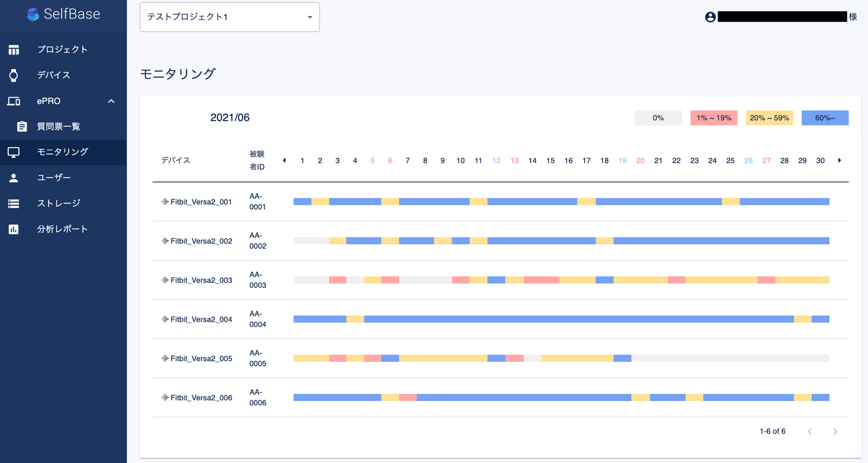Click day 13 in the calendar header

point(514,160)
